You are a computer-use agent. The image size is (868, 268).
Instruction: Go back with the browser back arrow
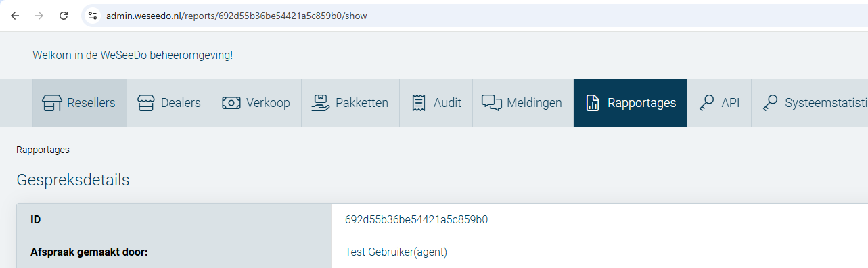(15, 16)
